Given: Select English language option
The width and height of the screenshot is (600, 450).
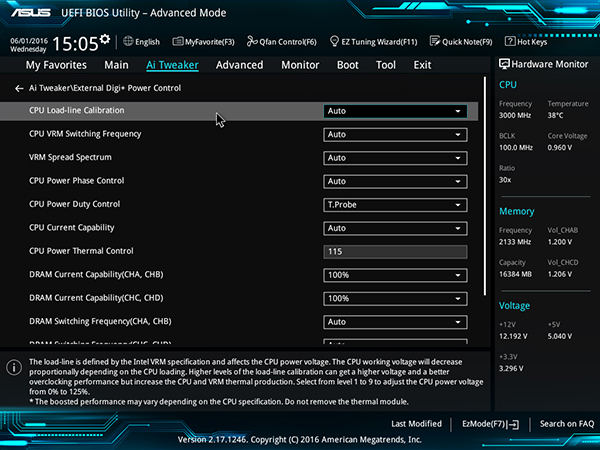Looking at the screenshot, I should pyautogui.click(x=147, y=42).
